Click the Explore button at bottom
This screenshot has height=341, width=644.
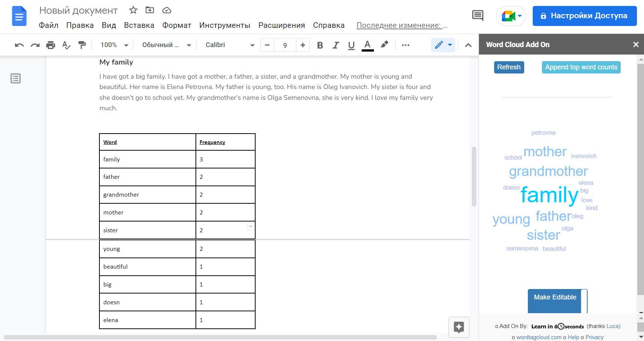click(x=459, y=327)
